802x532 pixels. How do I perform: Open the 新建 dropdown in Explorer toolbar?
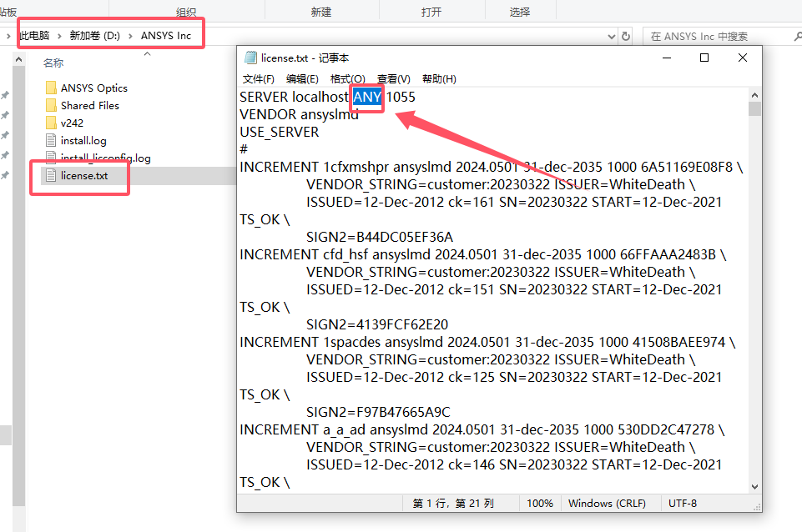pyautogui.click(x=323, y=10)
